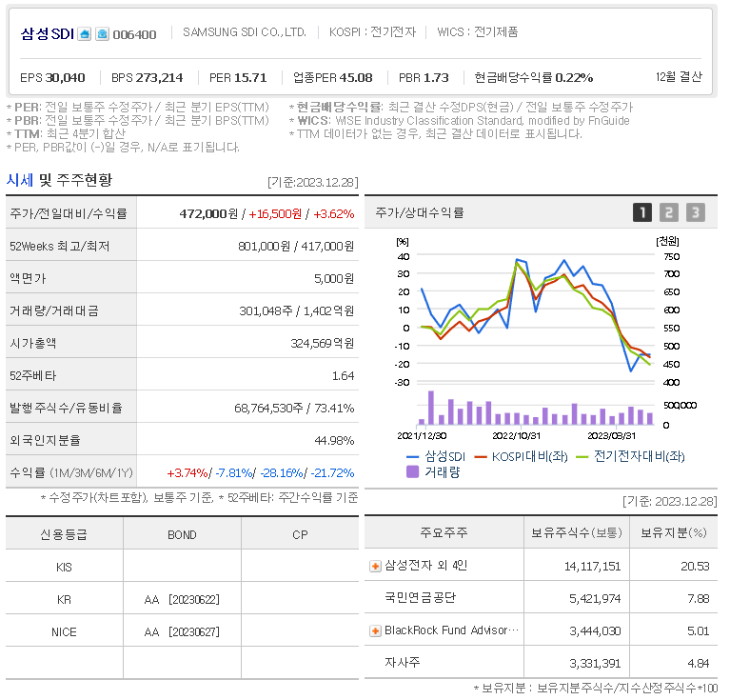Click the price change +16,500원

pyautogui.click(x=275, y=213)
